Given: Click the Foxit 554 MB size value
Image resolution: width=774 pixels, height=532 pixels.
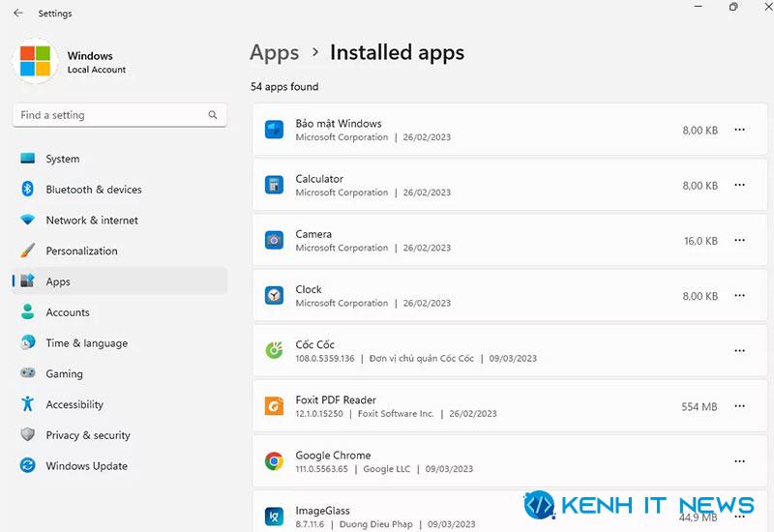Looking at the screenshot, I should 699,406.
